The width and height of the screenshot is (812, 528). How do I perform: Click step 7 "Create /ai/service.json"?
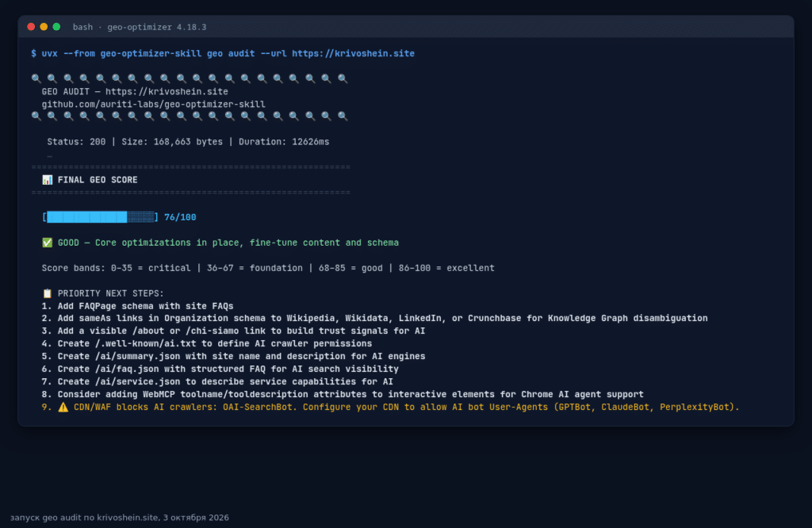click(217, 381)
